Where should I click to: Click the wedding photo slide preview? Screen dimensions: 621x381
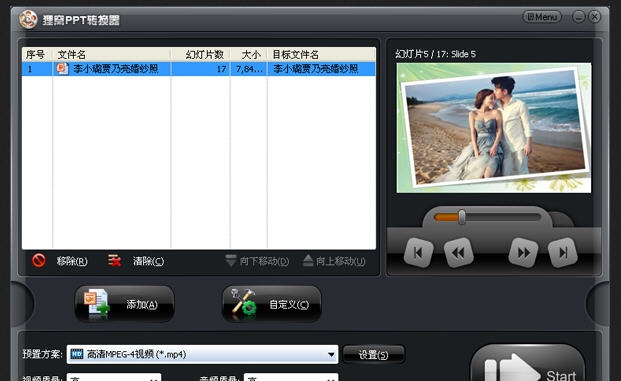494,128
